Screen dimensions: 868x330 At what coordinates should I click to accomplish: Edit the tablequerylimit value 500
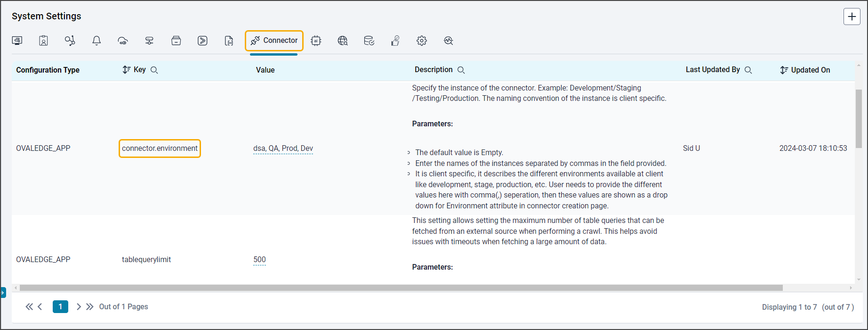(259, 259)
